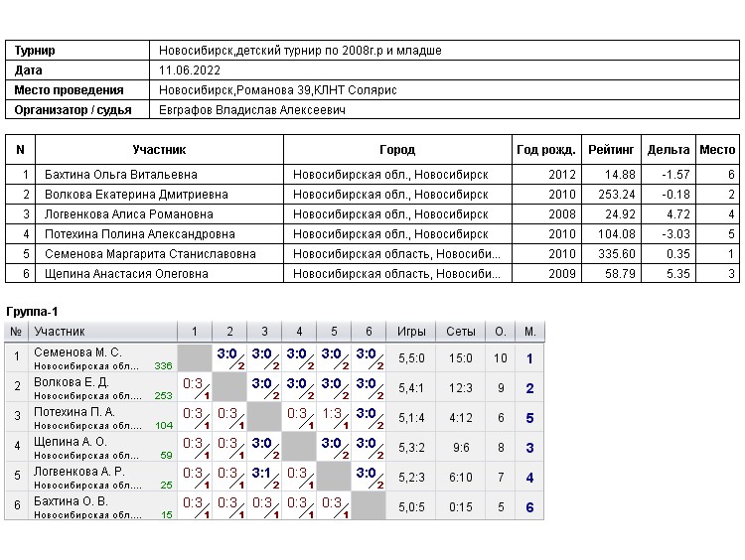Click the "Рейтинг" column header
This screenshot has width=745, height=560.
pyautogui.click(x=611, y=150)
